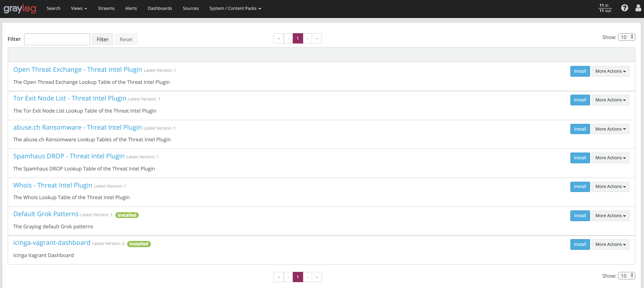The width and height of the screenshot is (644, 288).
Task: Select description 'Icinga Vagrant Dashboard'
Action: (x=44, y=255)
